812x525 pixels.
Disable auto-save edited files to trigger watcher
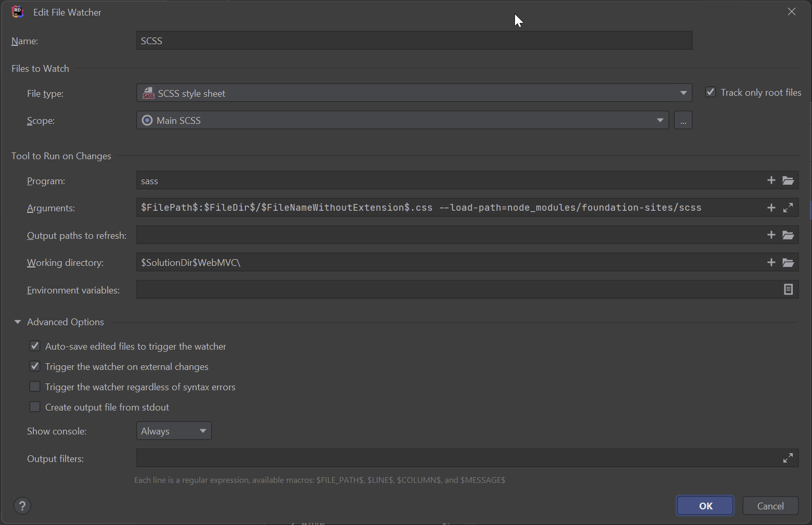click(35, 346)
